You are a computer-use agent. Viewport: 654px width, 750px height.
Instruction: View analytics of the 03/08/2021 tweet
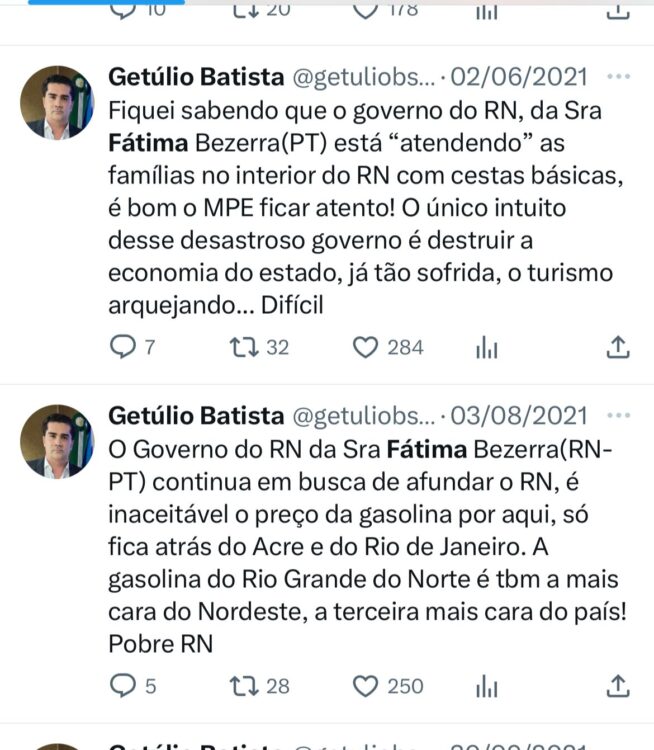[487, 686]
